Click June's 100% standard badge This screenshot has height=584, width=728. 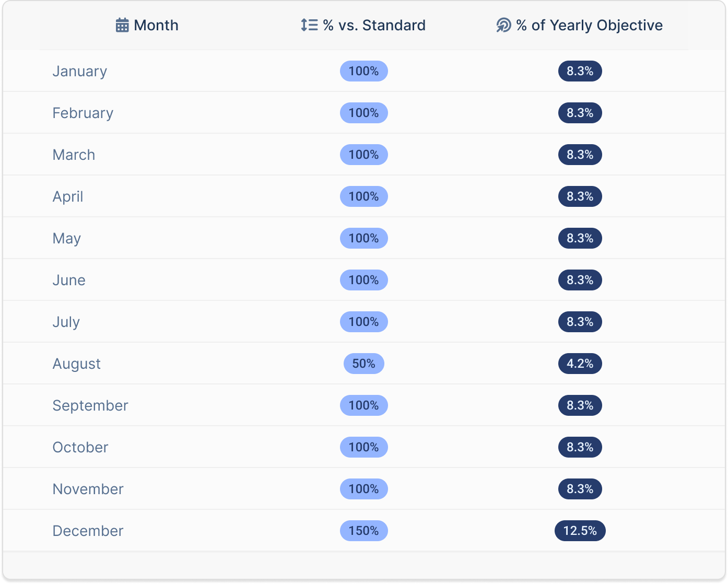pos(363,280)
